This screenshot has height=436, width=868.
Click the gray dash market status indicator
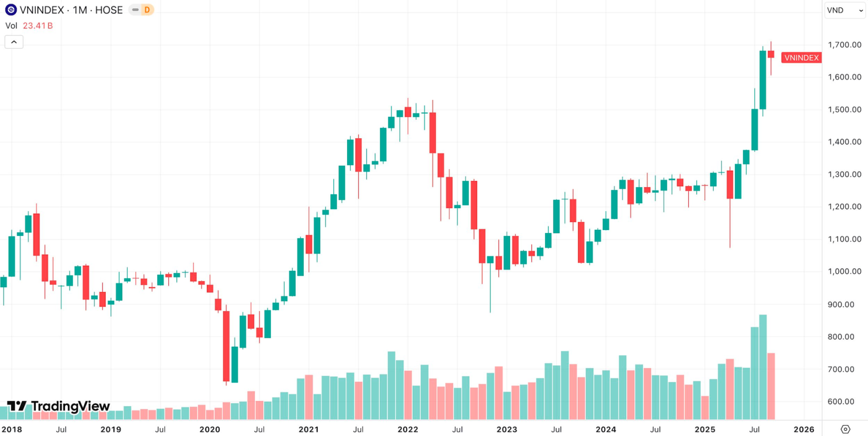(135, 10)
